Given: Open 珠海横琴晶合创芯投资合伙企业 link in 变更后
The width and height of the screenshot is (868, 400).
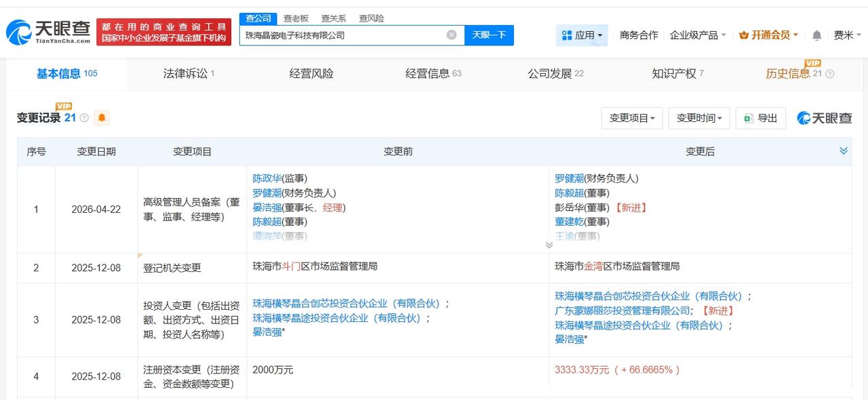Looking at the screenshot, I should point(649,296).
